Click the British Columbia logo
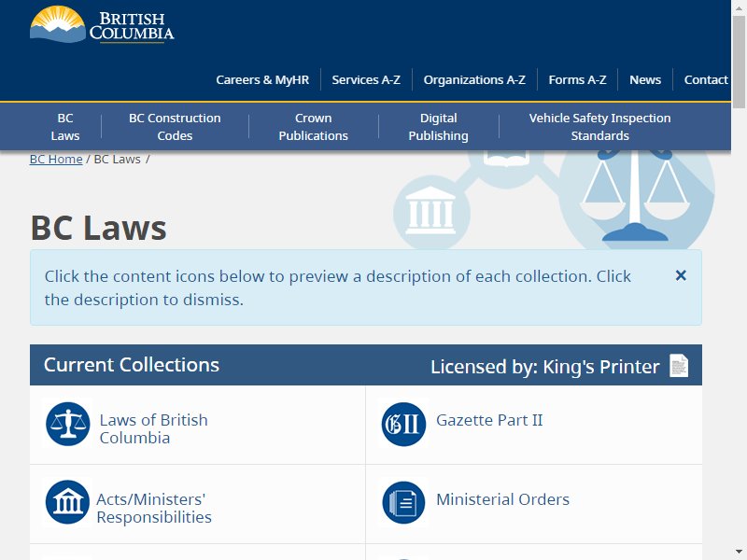 102,25
